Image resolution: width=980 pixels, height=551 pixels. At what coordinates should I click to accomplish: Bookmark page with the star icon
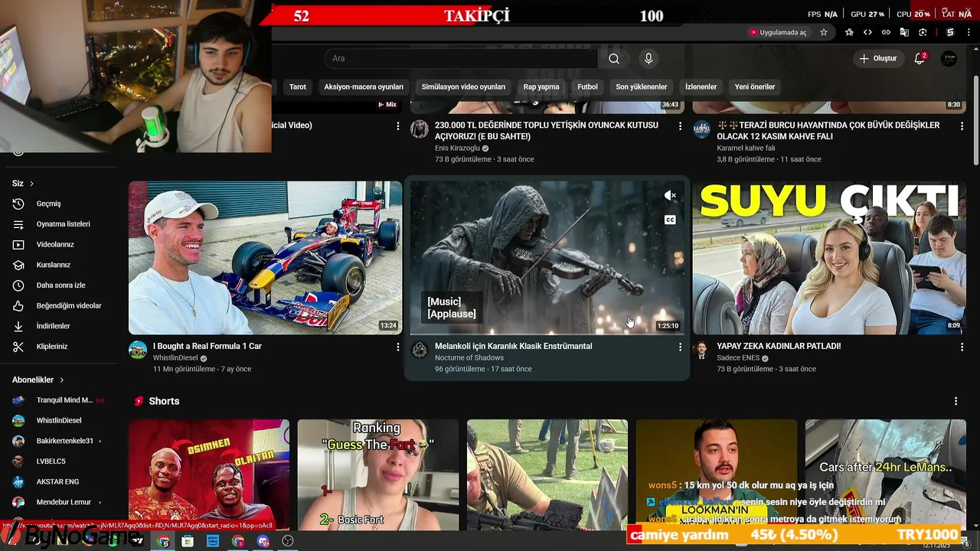(824, 32)
